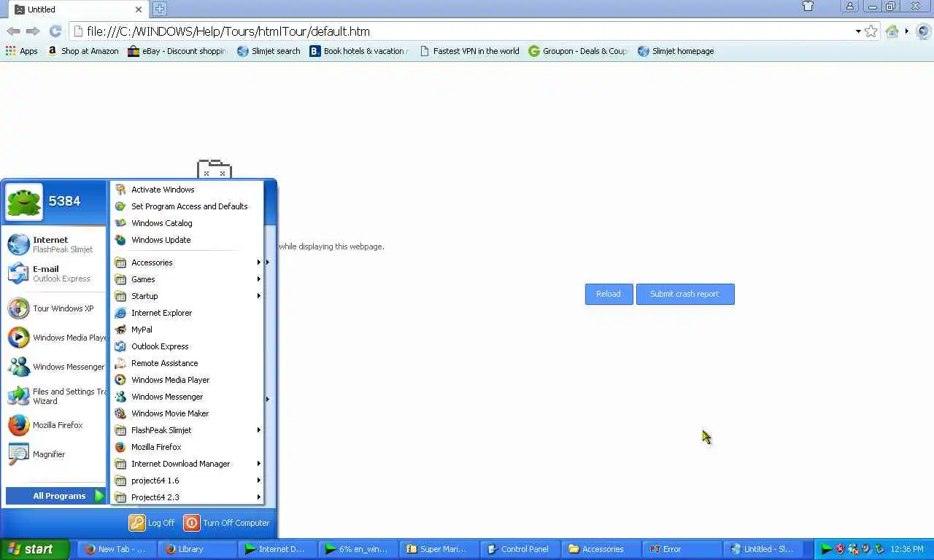Open the Shop at Amazon bookmark
Viewport: 934px width, 560px height.
pyautogui.click(x=82, y=51)
